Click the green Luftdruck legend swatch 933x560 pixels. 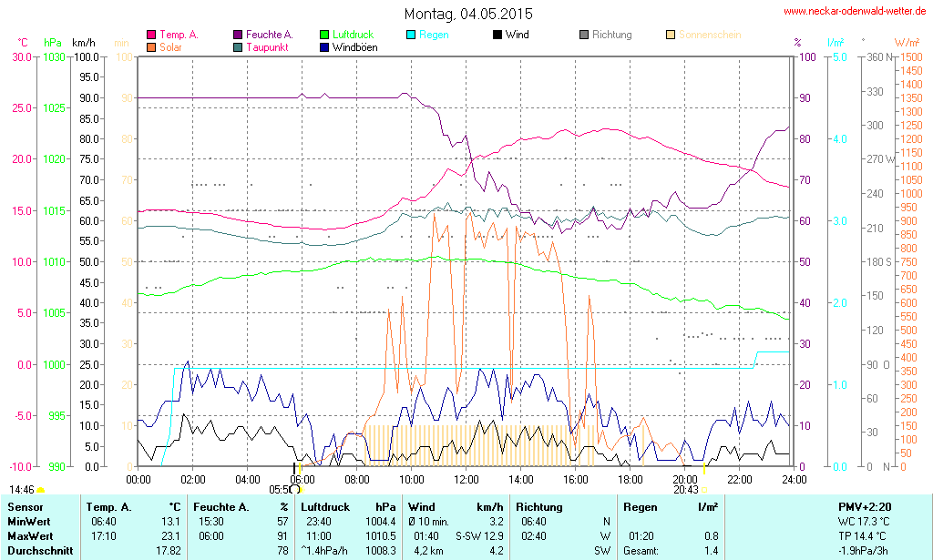tap(324, 35)
